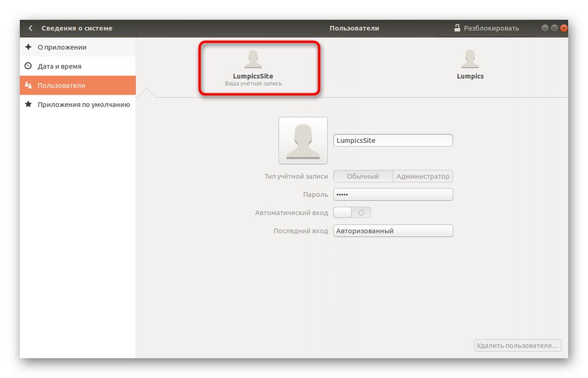Click the Сведения о системе title
The width and height of the screenshot is (588, 378).
[x=77, y=28]
